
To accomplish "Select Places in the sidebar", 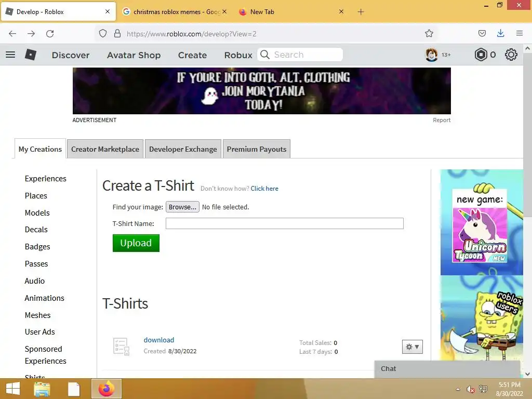I will (36, 196).
